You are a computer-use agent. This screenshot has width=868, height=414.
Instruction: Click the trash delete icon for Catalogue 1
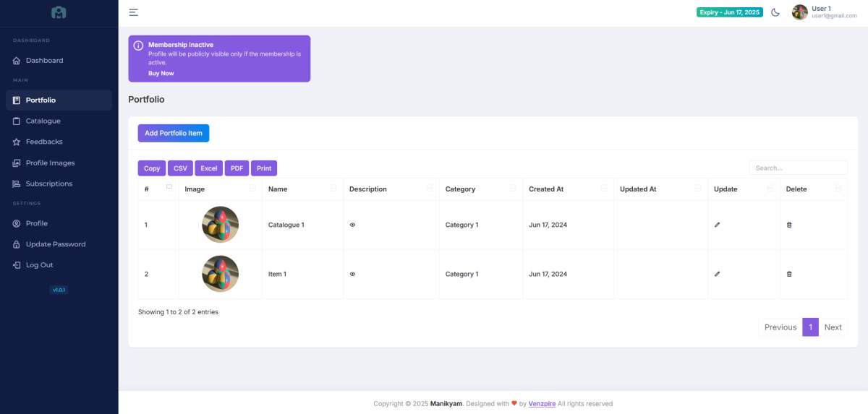click(789, 225)
